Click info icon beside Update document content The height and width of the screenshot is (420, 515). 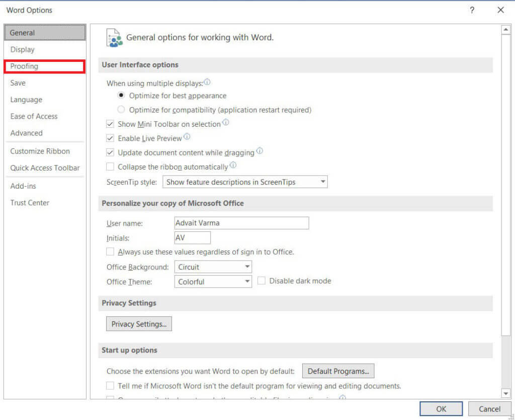260,151
